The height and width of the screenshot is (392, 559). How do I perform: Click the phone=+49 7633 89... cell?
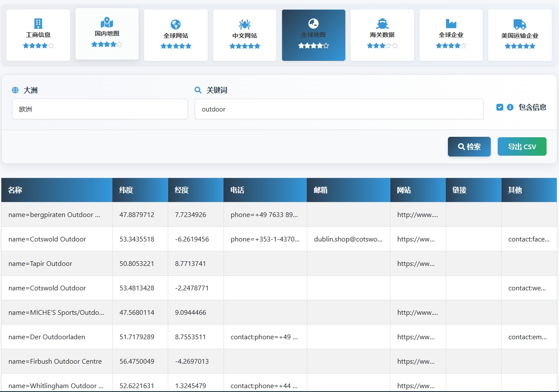(265, 214)
